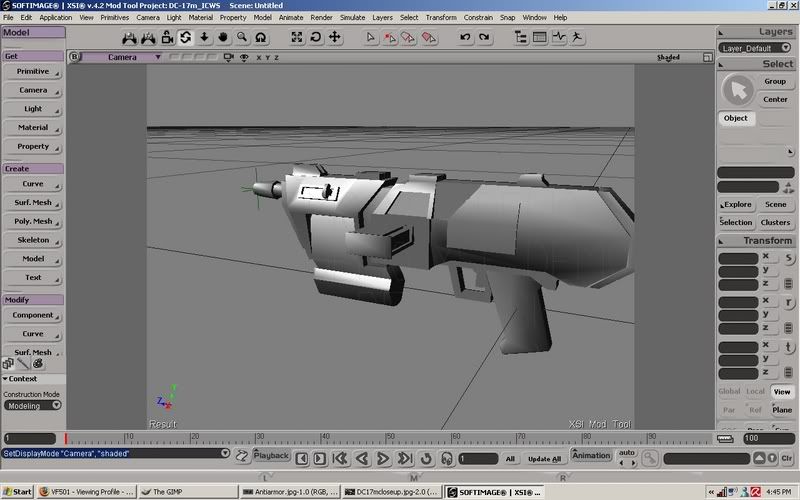This screenshot has height=500, width=800.
Task: Open the Animate menu
Action: (x=291, y=17)
